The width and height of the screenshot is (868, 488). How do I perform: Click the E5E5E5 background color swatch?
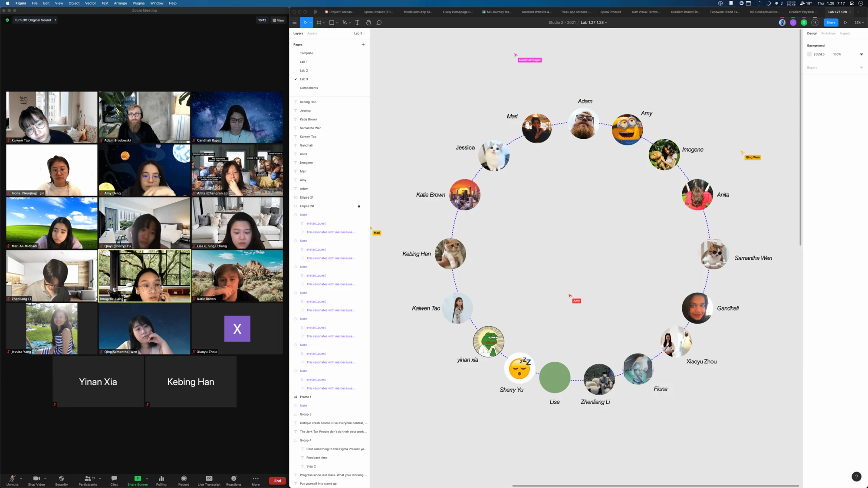809,54
